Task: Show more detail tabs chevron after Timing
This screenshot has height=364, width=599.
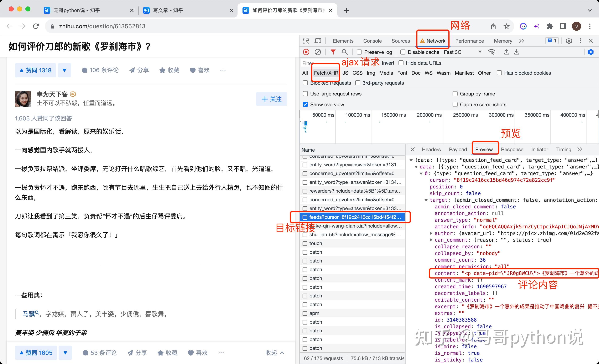Action: (x=580, y=149)
